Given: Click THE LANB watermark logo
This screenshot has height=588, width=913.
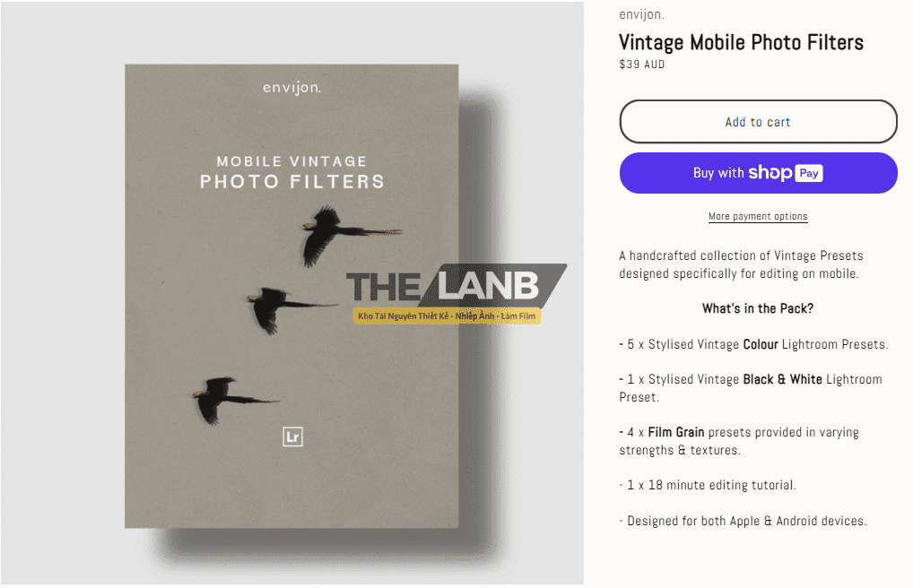Looking at the screenshot, I should click(x=456, y=285).
